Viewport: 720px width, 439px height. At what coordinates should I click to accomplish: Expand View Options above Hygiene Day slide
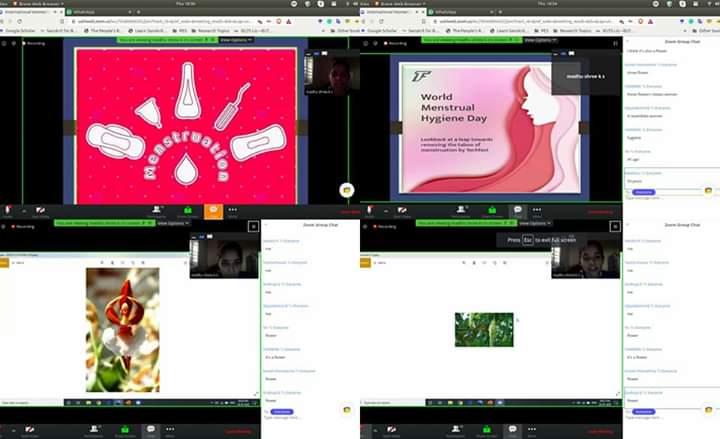[537, 40]
